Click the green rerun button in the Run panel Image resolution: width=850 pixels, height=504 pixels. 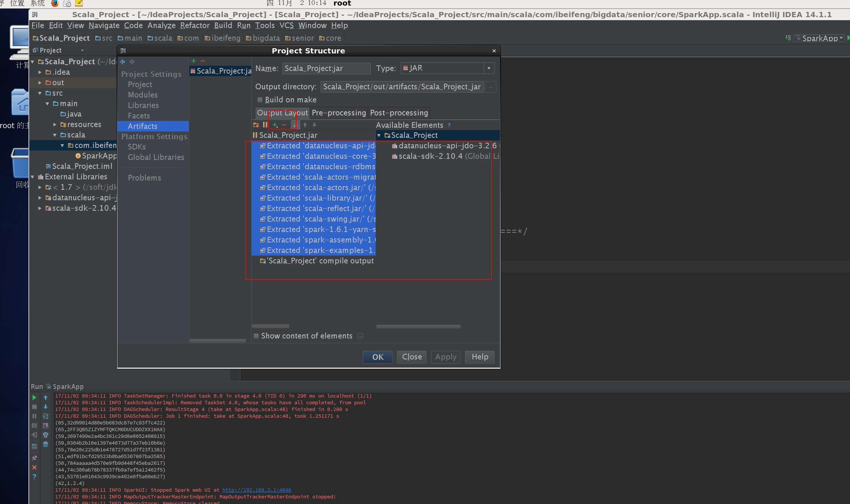34,398
